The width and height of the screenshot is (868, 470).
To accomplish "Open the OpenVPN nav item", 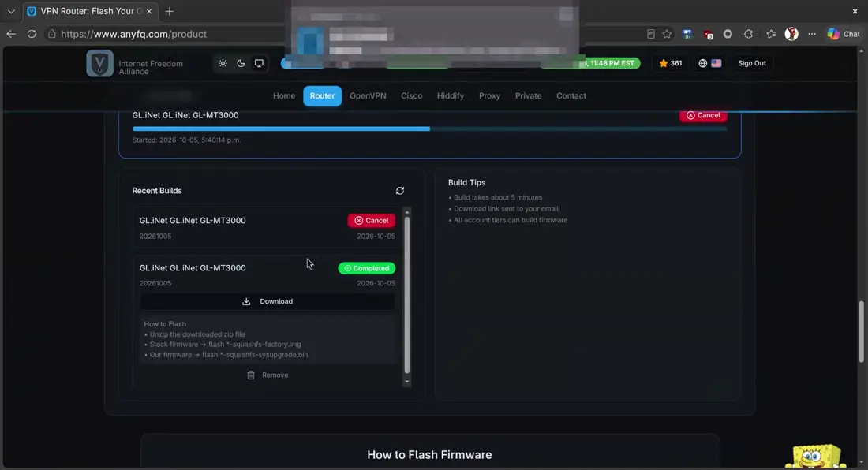I will (369, 95).
